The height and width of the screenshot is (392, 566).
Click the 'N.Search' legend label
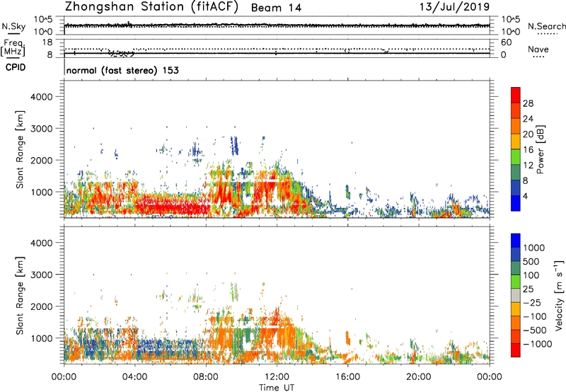(x=546, y=26)
